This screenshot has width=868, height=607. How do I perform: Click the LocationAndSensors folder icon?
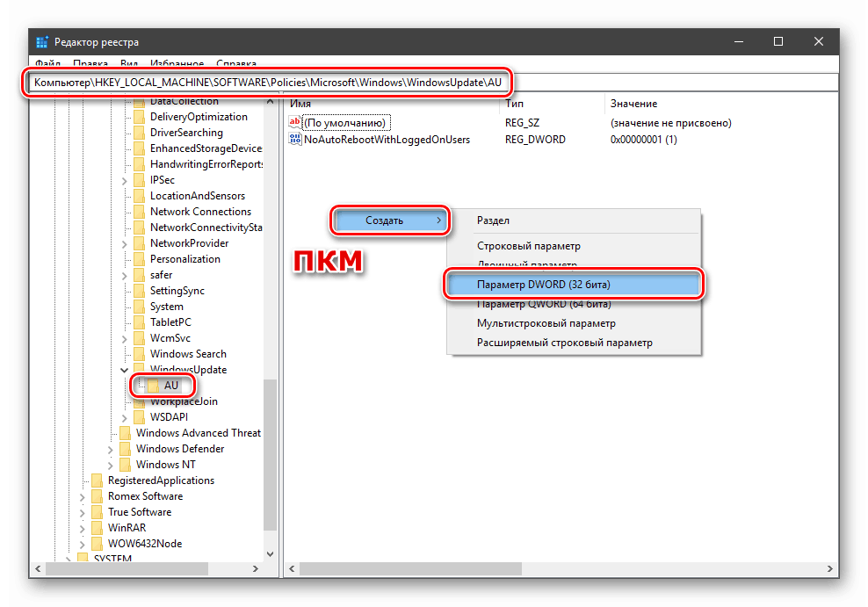click(140, 196)
